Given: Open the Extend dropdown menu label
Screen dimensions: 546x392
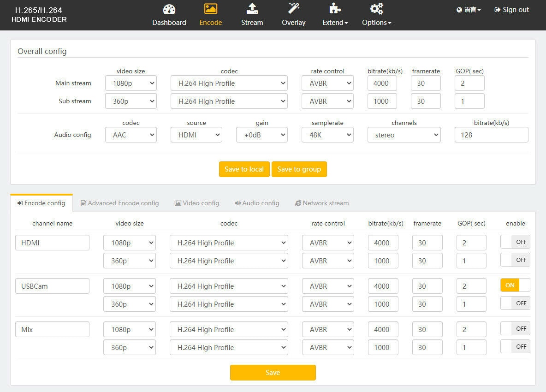Looking at the screenshot, I should point(335,22).
